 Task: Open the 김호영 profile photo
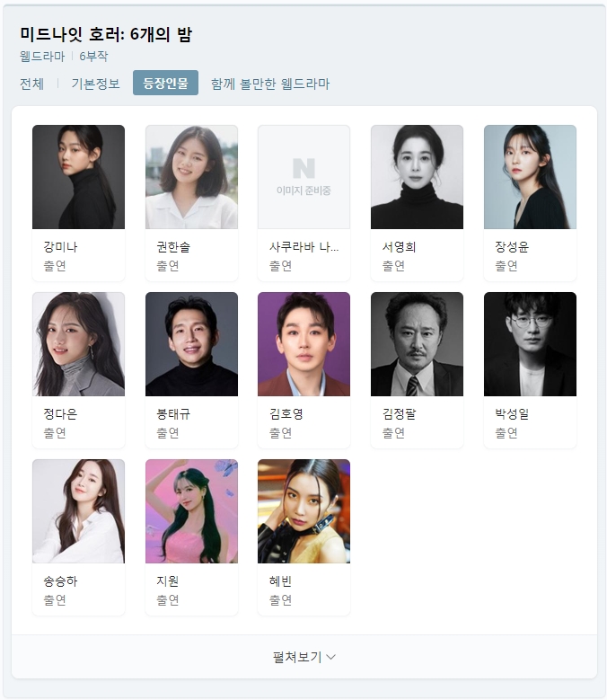[303, 344]
